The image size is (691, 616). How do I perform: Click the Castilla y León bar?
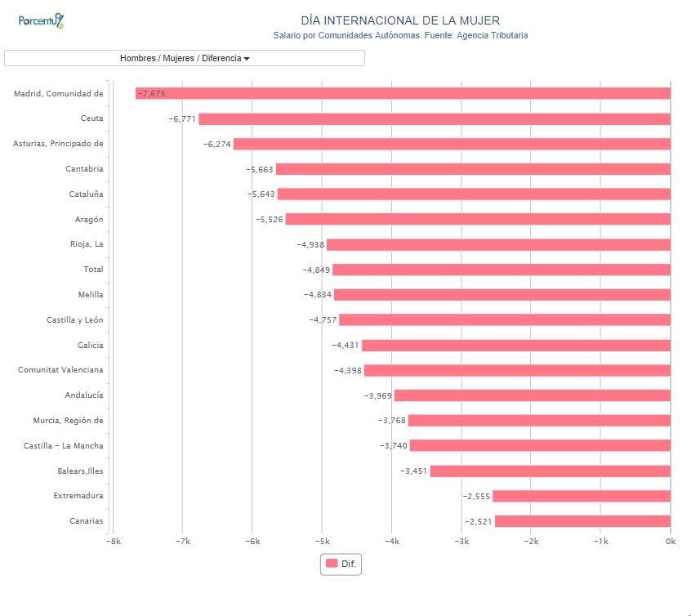pyautogui.click(x=504, y=320)
